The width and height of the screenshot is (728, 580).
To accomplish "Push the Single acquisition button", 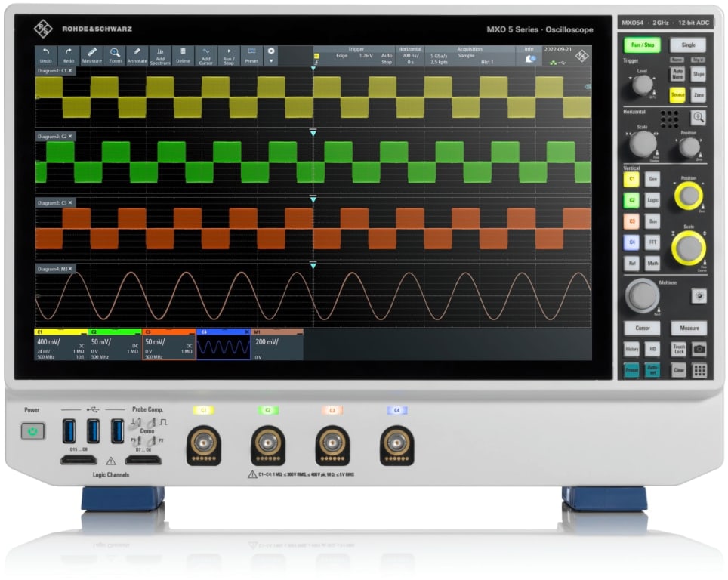I will (x=688, y=45).
